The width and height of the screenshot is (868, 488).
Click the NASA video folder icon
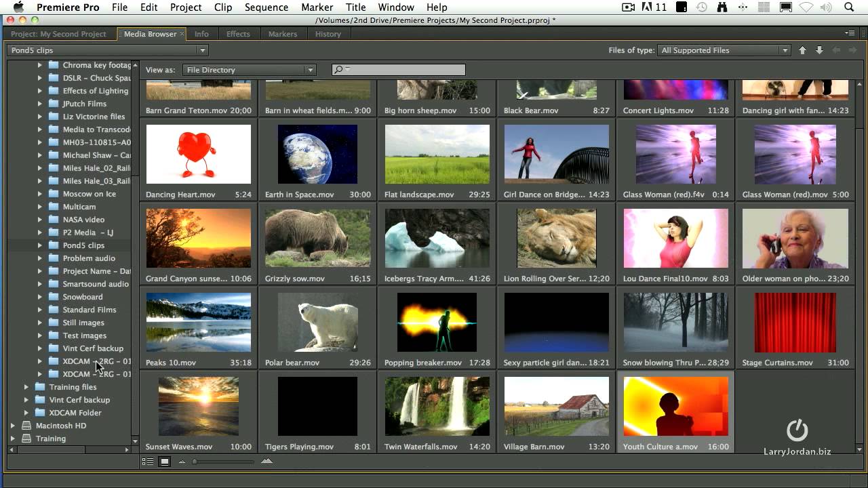[x=54, y=220]
